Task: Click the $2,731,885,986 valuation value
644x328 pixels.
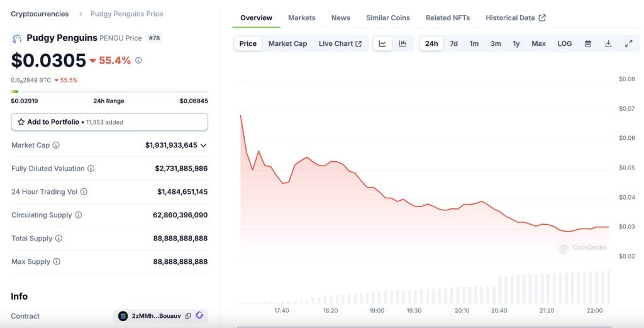Action: click(181, 169)
